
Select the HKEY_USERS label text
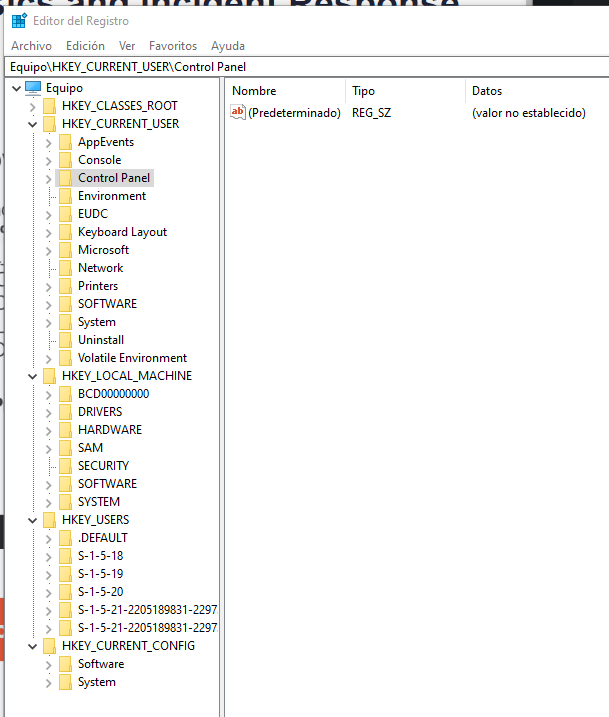tap(96, 520)
